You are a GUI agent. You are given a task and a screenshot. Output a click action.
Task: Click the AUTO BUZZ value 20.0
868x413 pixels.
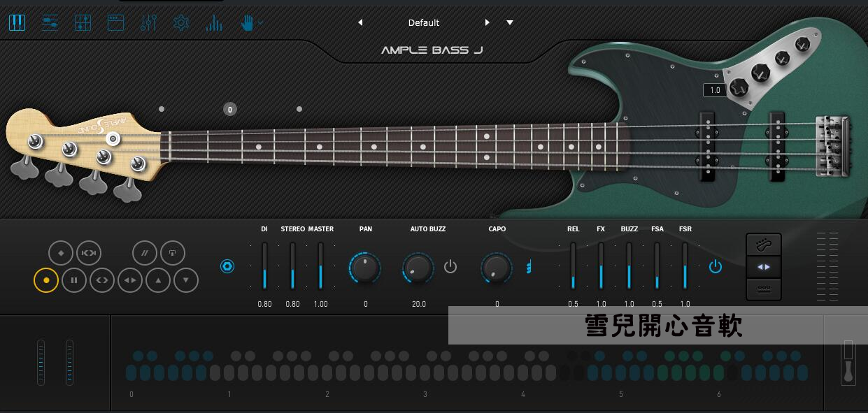coord(419,304)
